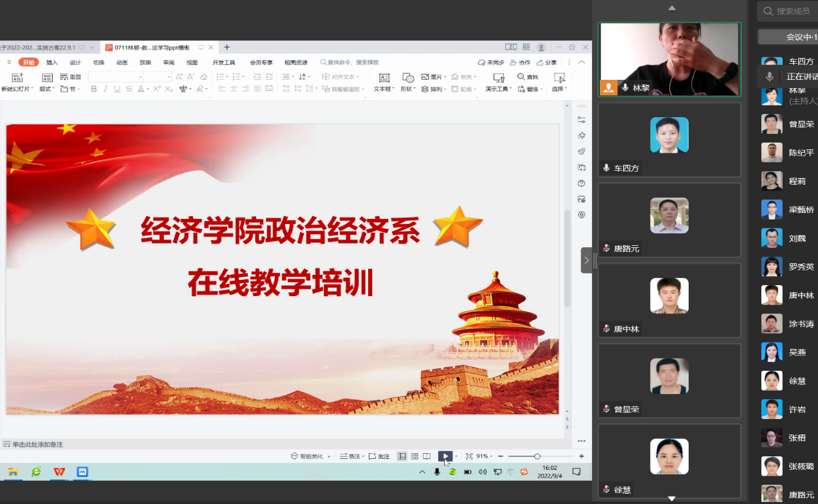Click the zoom slider handle
818x504 pixels.
537,456
